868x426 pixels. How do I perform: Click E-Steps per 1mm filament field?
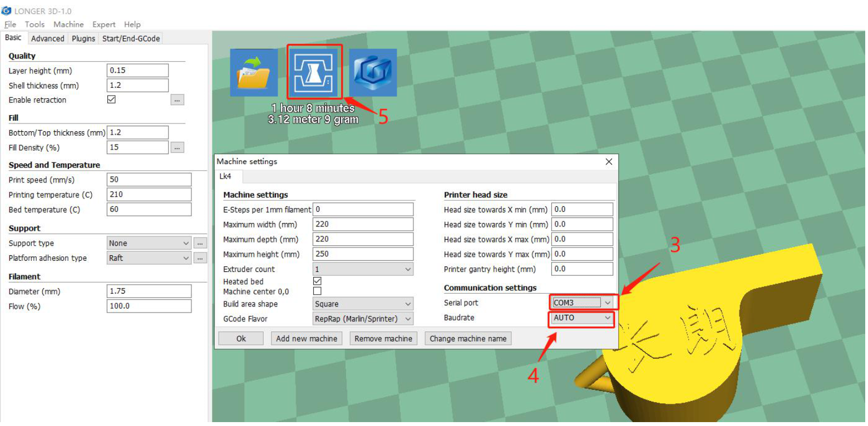point(363,210)
